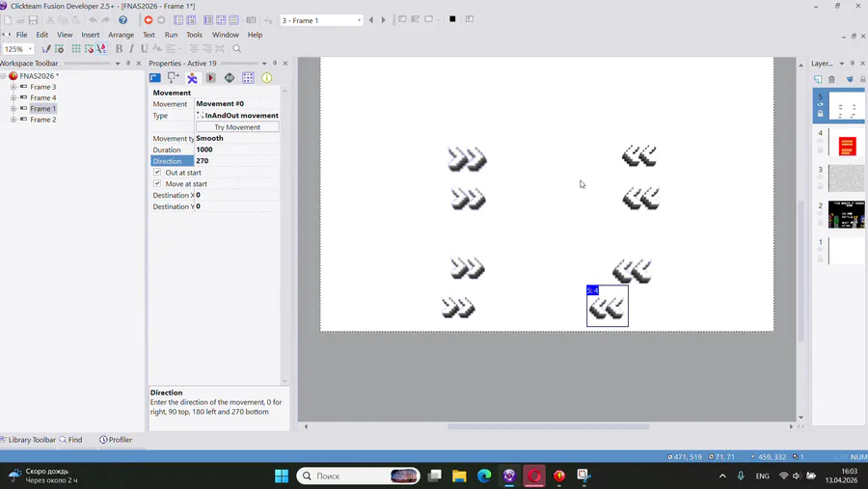Toggle the grid display icon
This screenshot has height=489, width=868.
pyautogui.click(x=76, y=49)
